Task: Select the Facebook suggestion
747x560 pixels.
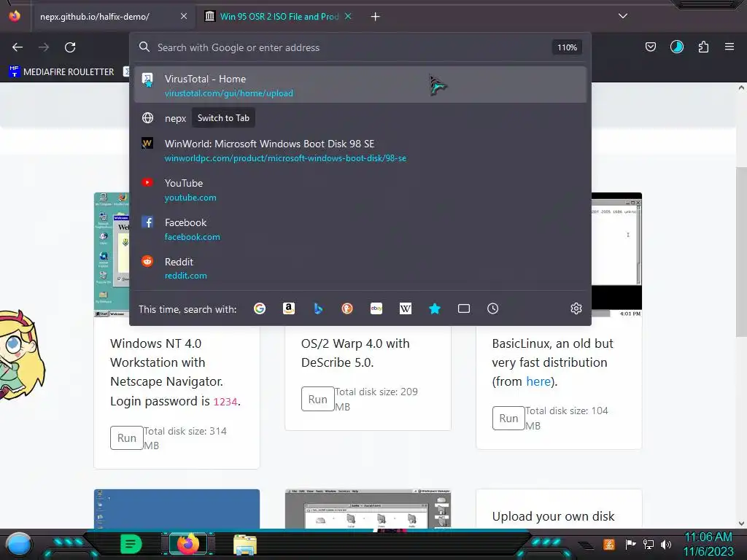Action: point(360,229)
